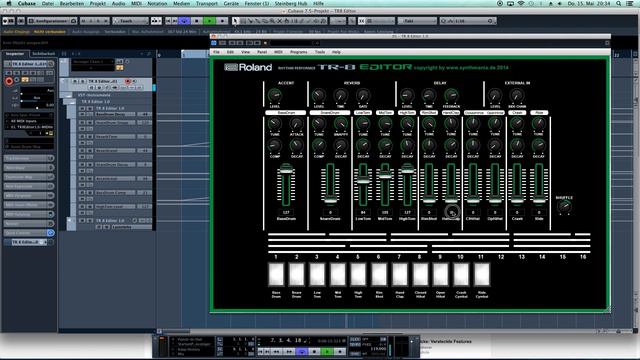Image resolution: width=640 pixels, height=360 pixels.
Task: Trigger the Hand Clap pad 7
Action: coord(400,274)
